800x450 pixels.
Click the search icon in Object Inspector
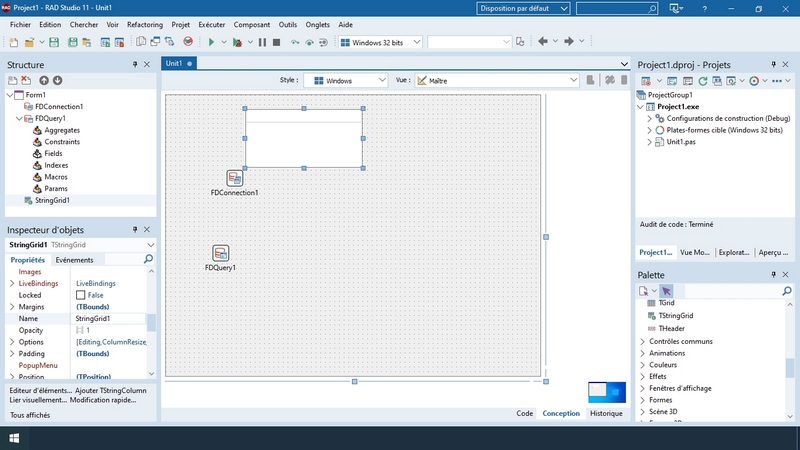(x=149, y=259)
